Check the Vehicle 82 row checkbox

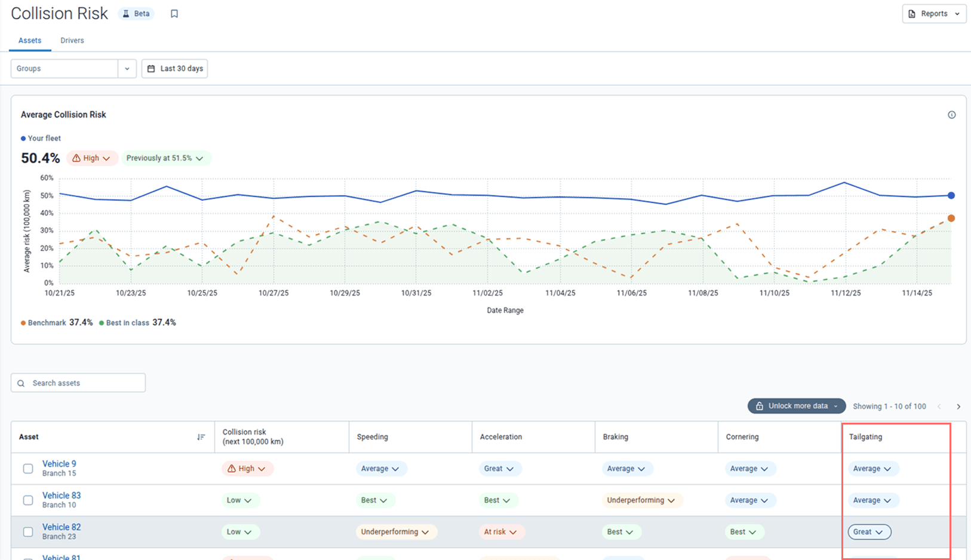[28, 532]
